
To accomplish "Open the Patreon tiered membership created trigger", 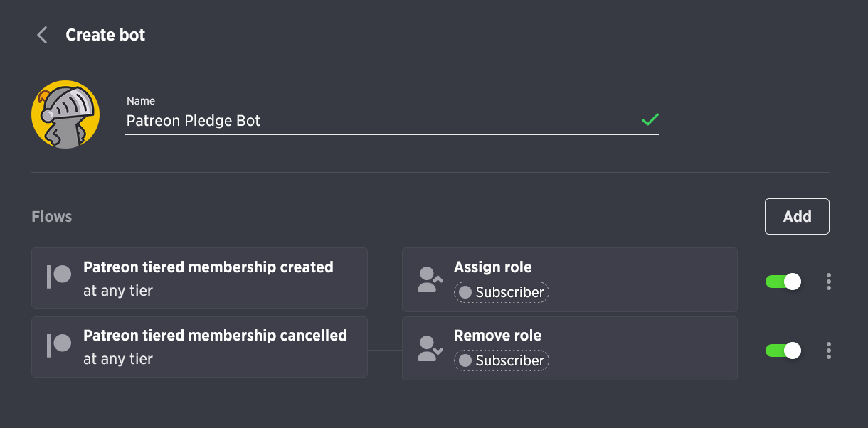I will [x=199, y=278].
